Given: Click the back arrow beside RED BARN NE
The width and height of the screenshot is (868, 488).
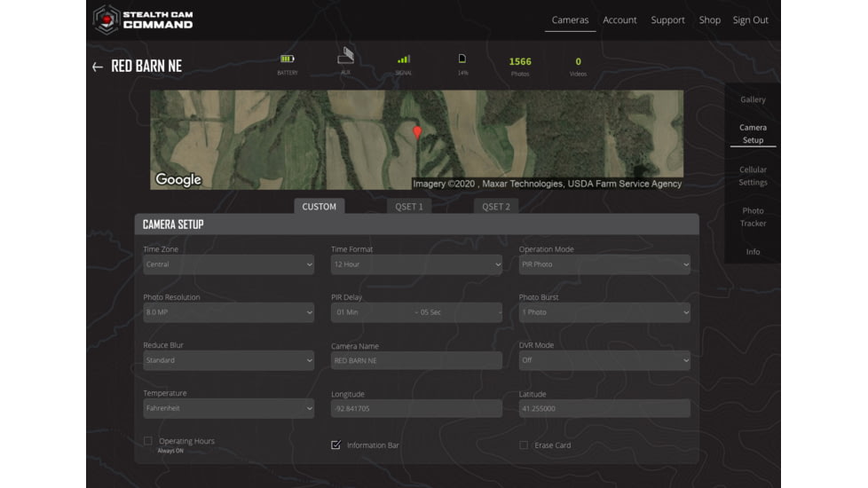Looking at the screenshot, I should [98, 67].
